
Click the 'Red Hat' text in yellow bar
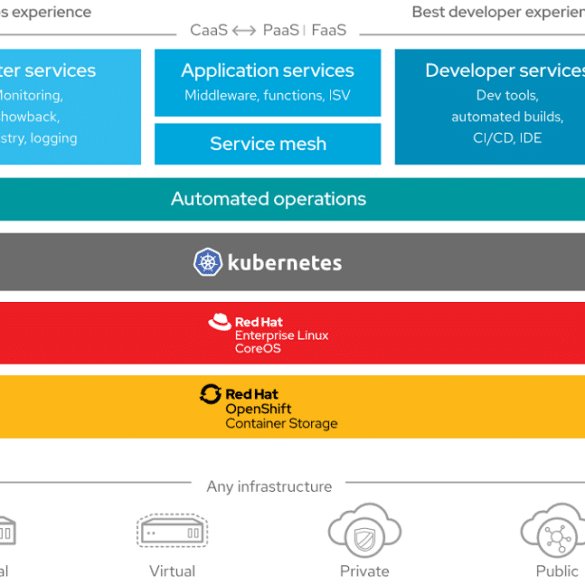click(x=252, y=394)
